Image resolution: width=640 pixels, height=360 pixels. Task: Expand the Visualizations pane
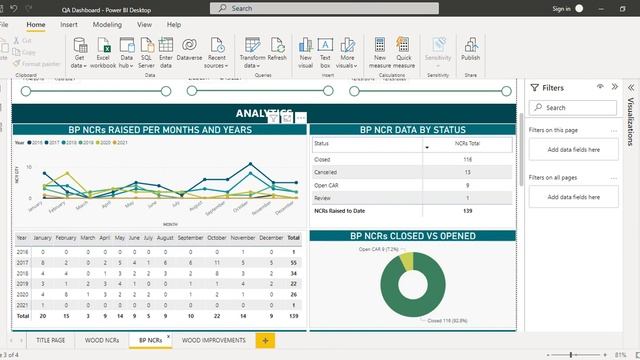pos(631,87)
